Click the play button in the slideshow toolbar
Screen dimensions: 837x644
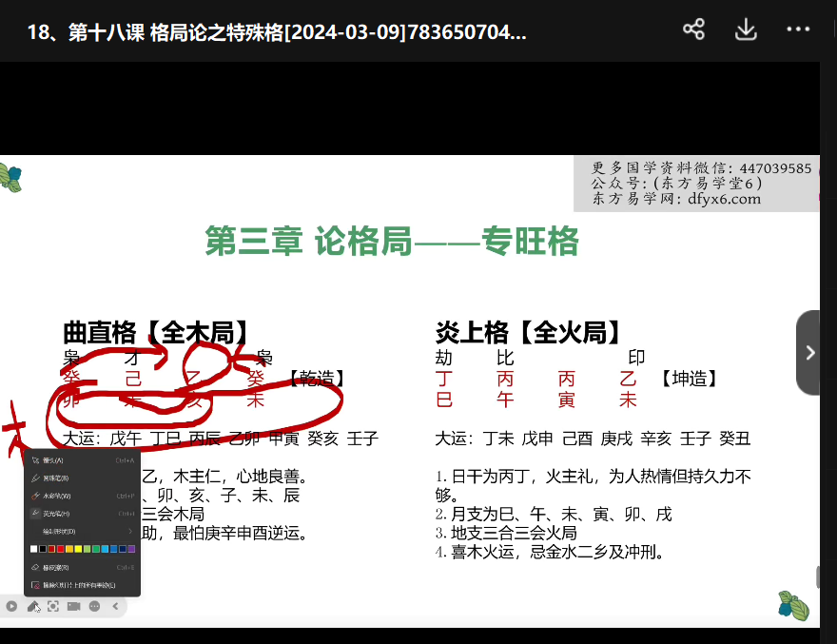coord(11,606)
